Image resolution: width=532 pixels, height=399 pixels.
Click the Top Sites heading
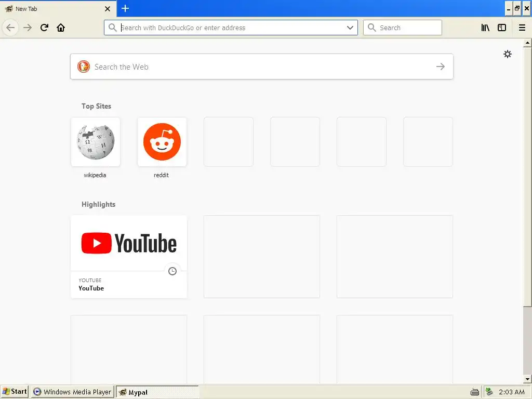point(96,106)
